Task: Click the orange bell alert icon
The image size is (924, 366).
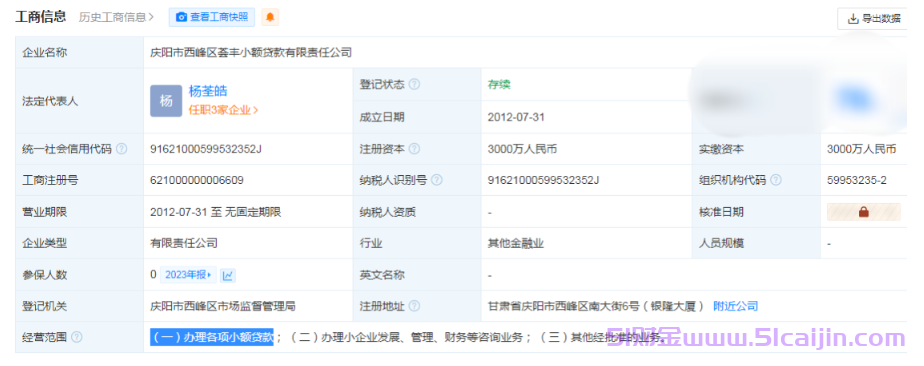Action: pyautogui.click(x=270, y=18)
